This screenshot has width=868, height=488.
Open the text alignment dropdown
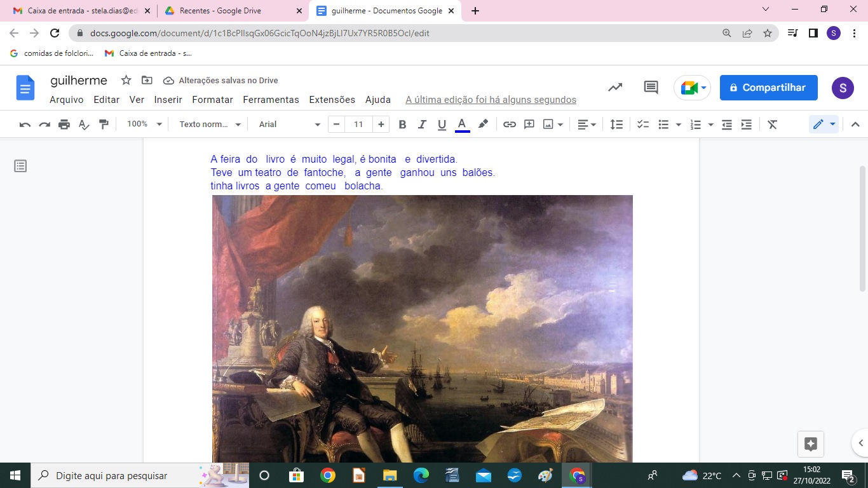[587, 125]
